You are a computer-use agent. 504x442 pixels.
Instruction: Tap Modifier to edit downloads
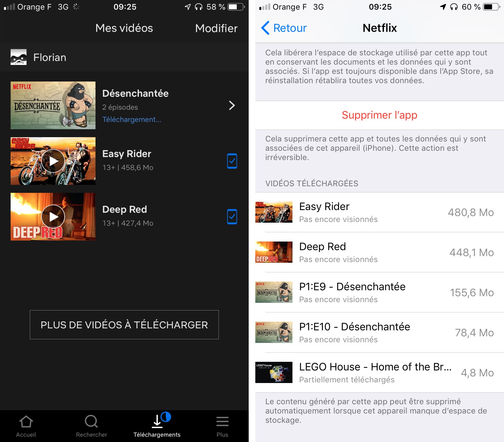click(216, 28)
